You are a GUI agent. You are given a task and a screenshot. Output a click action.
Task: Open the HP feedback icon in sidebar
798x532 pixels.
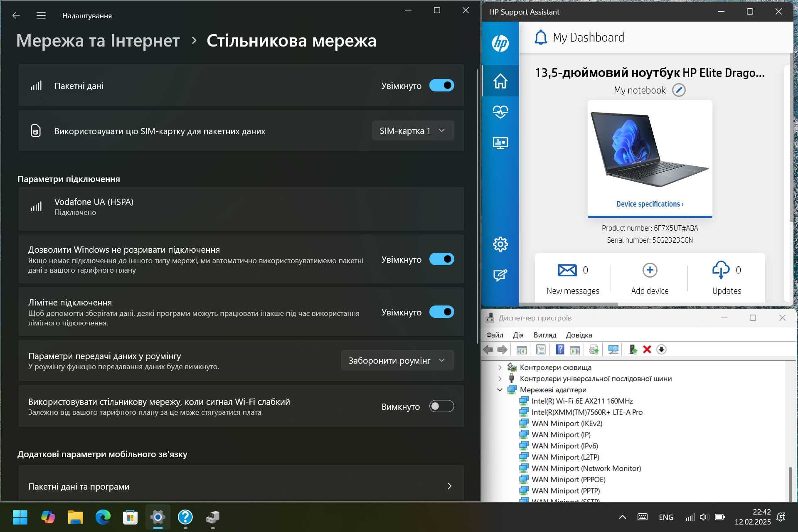click(x=500, y=275)
